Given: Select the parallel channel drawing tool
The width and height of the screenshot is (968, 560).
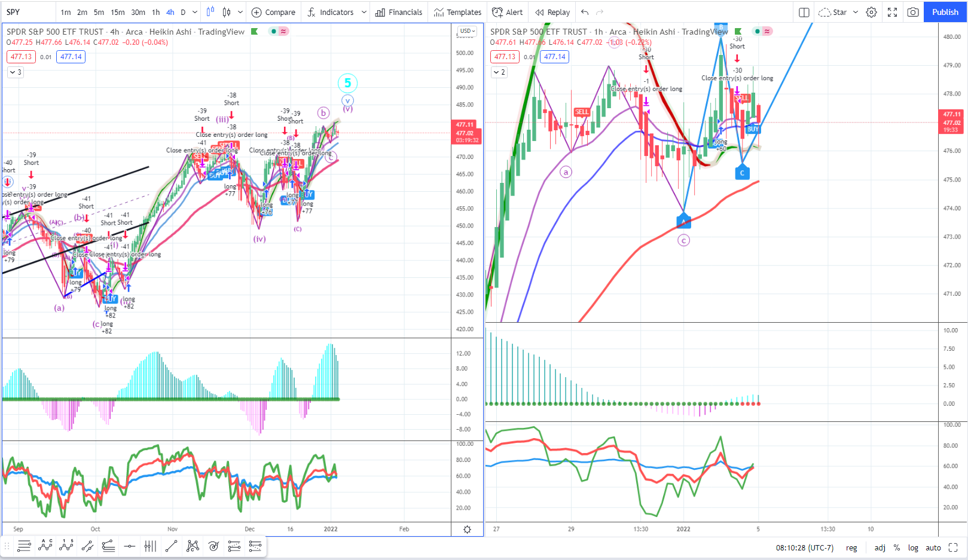Looking at the screenshot, I should (87, 545).
